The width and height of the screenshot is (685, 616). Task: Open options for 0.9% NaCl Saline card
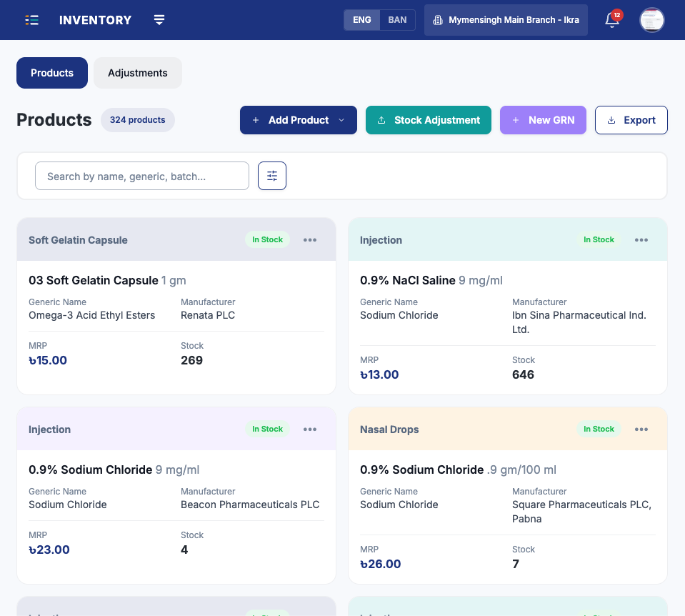(641, 239)
